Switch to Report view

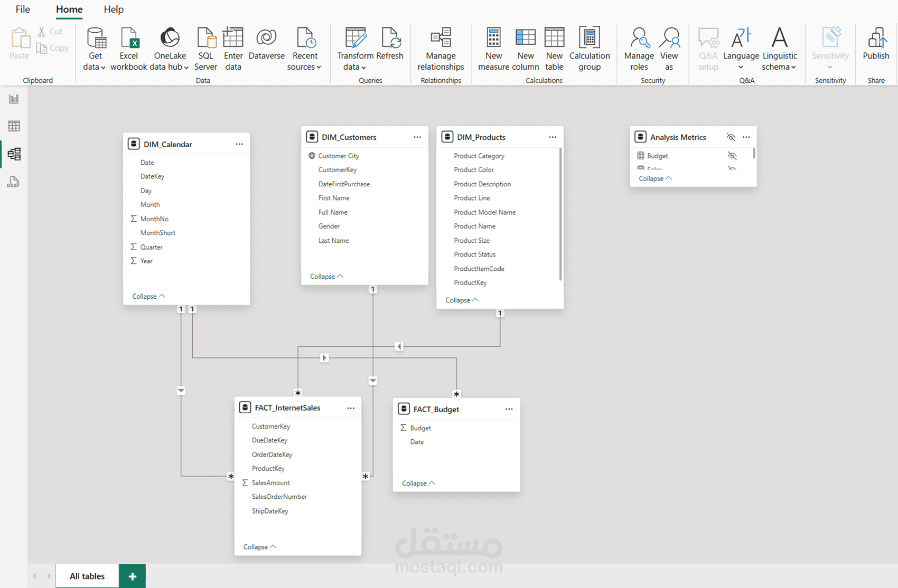[14, 99]
